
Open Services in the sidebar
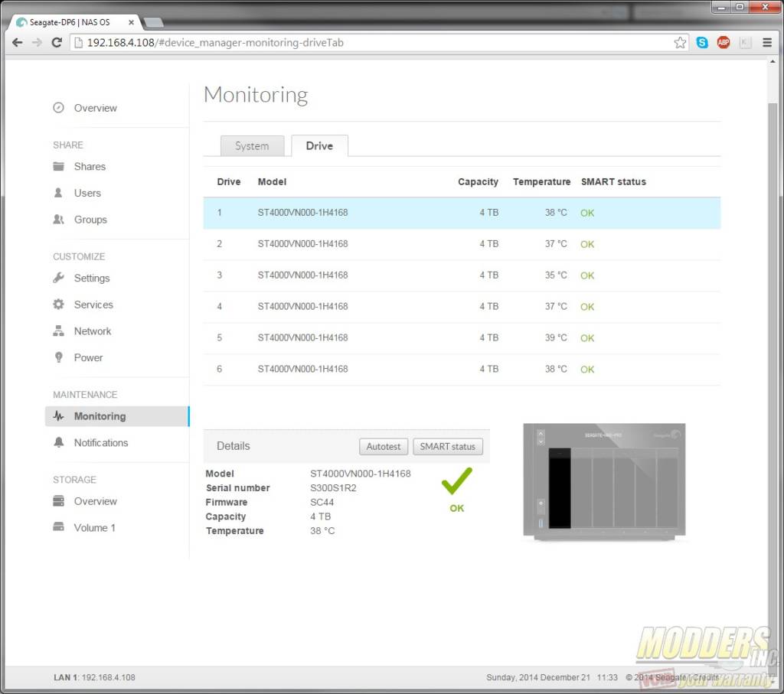(93, 305)
